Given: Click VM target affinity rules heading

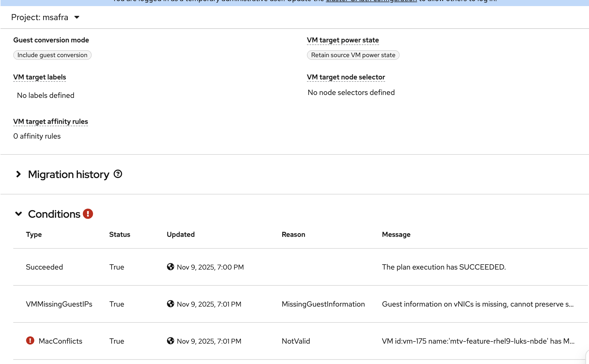Looking at the screenshot, I should (x=51, y=121).
